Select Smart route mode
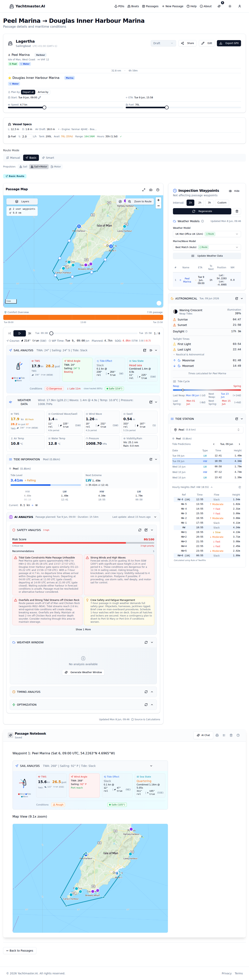Image resolution: width=249 pixels, height=980 pixels. click(48, 158)
